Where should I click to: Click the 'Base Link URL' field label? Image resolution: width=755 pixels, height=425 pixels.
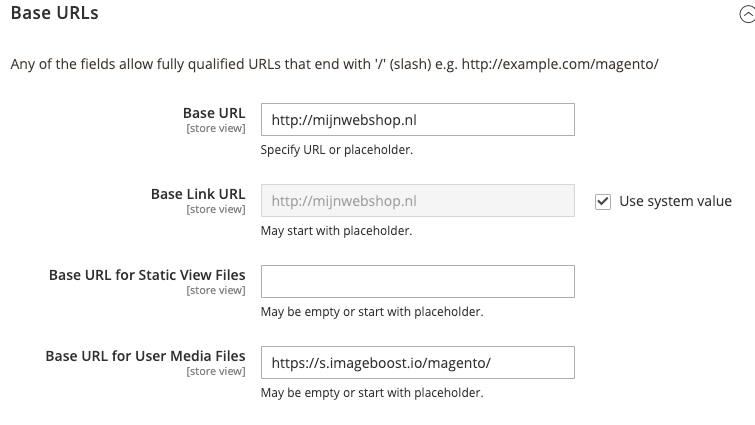point(198,194)
